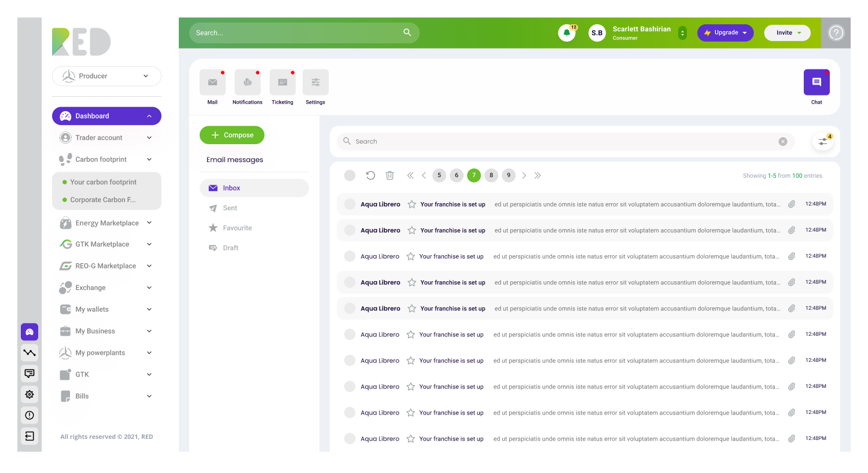Click the mail Search input field

[566, 141]
